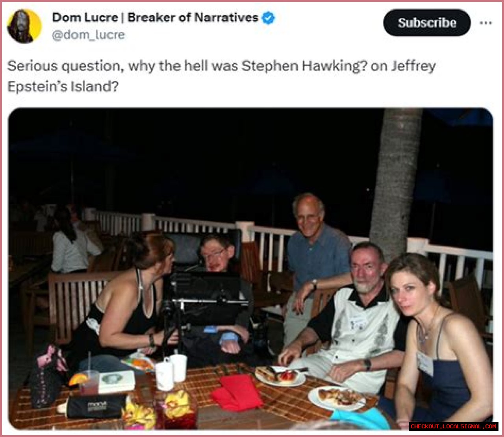This screenshot has height=437, width=504.
Task: Select the tweet text about Epstein's Island
Action: click(221, 76)
